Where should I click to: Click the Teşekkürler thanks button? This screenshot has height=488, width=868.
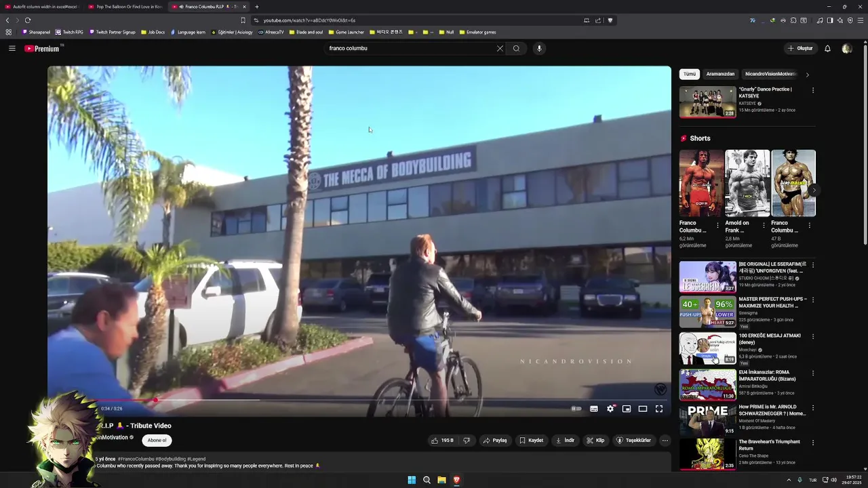pyautogui.click(x=633, y=441)
